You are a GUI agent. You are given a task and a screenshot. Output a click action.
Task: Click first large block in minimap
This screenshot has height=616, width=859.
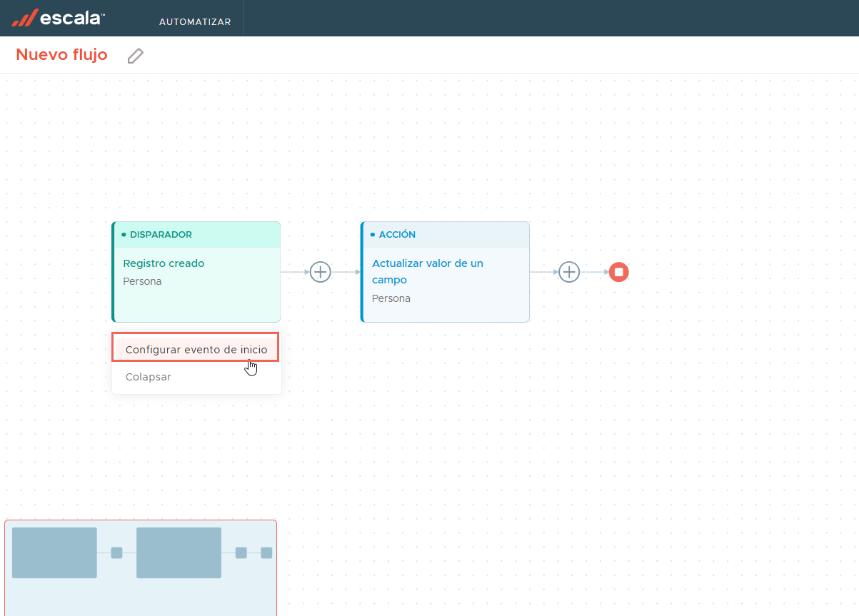[x=54, y=552]
